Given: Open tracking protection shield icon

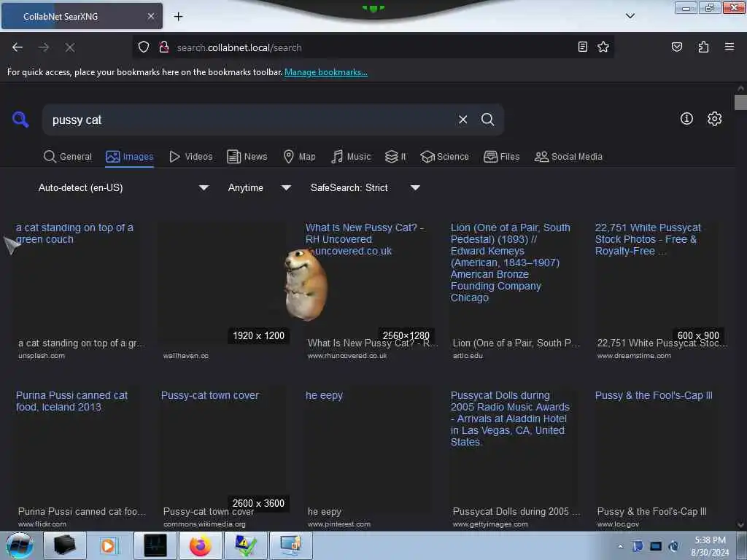Looking at the screenshot, I should (144, 47).
